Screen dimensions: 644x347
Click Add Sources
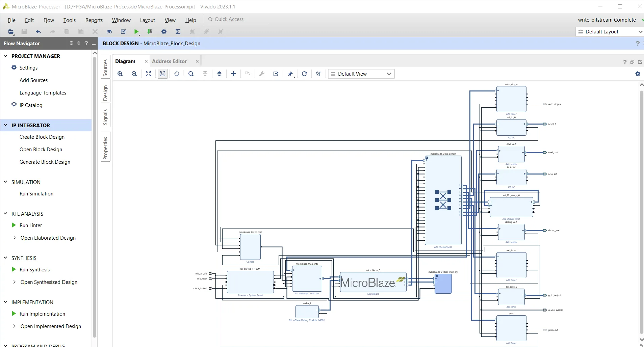click(x=33, y=80)
